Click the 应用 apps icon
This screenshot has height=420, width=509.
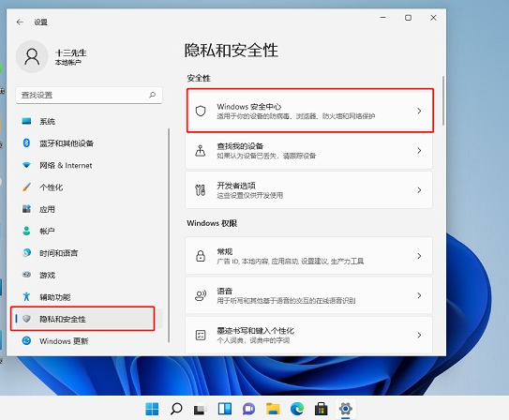click(26, 209)
